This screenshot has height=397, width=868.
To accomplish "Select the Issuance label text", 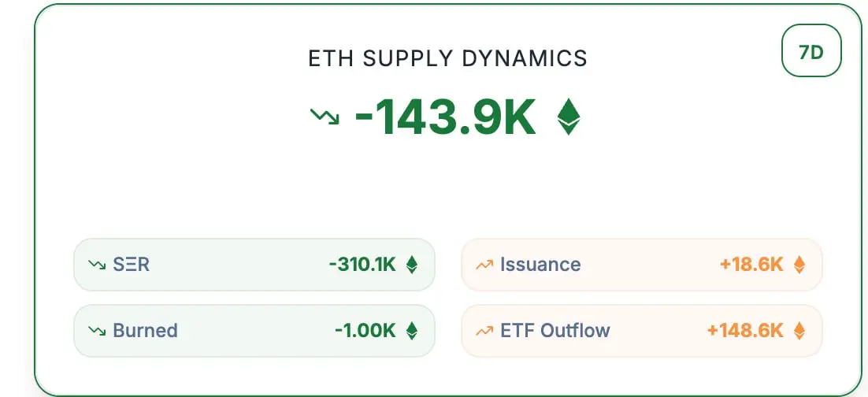I will [540, 265].
